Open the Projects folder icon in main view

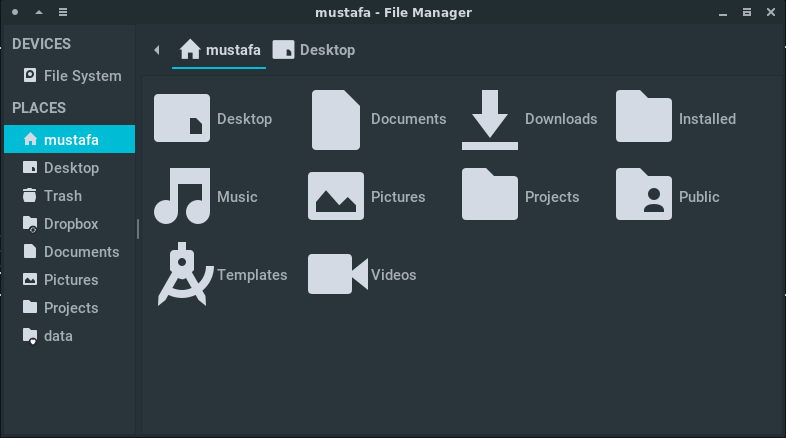tap(490, 194)
